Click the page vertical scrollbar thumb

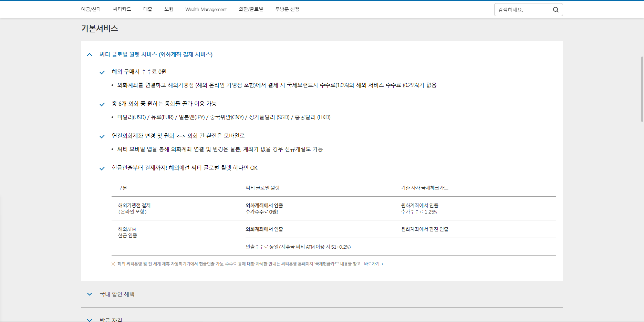point(642,89)
